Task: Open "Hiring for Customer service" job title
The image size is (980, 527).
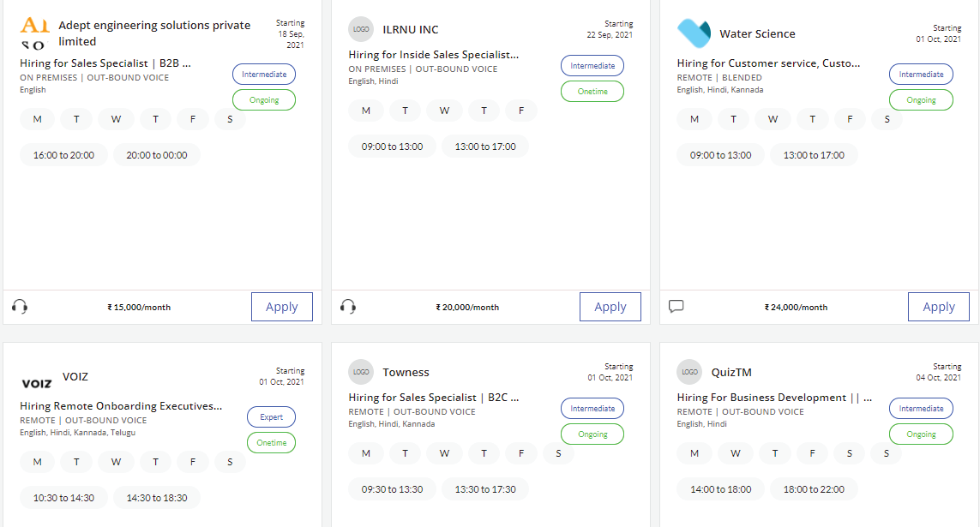Action: point(768,63)
